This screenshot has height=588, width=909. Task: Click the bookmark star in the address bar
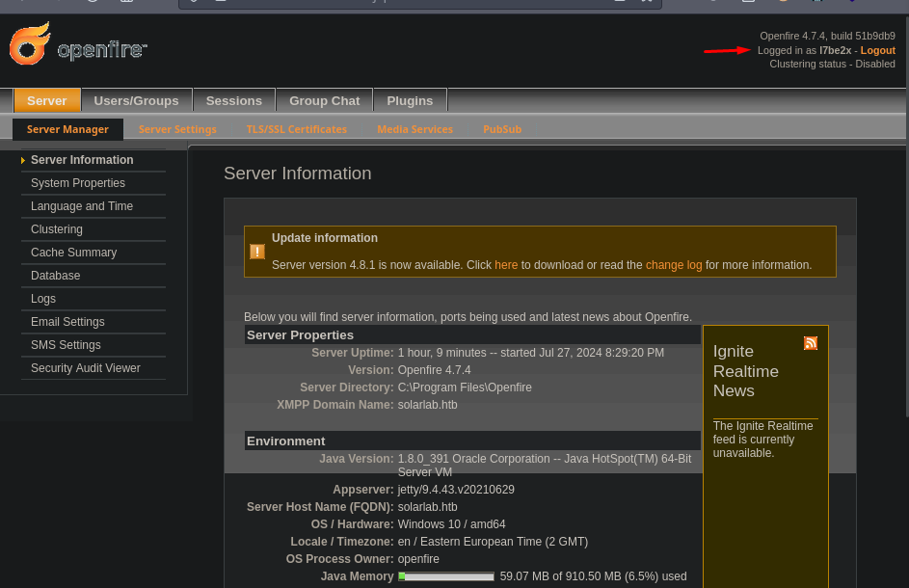[646, 4]
